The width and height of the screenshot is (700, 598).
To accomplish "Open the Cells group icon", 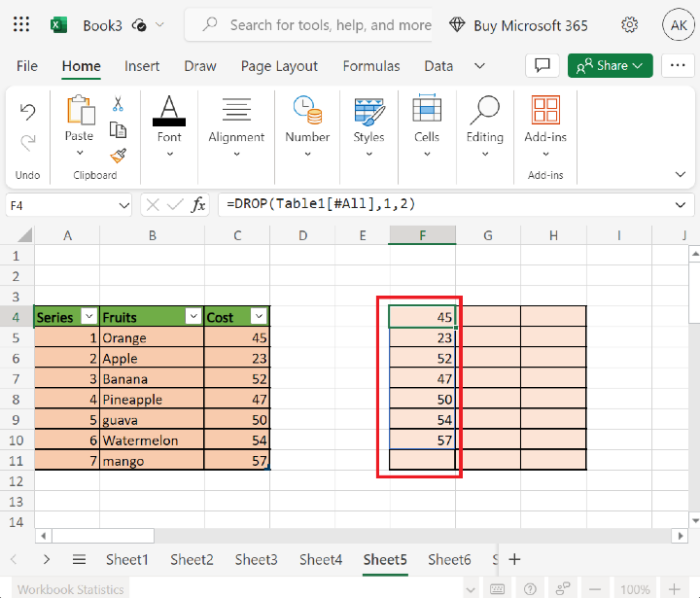I will [427, 108].
